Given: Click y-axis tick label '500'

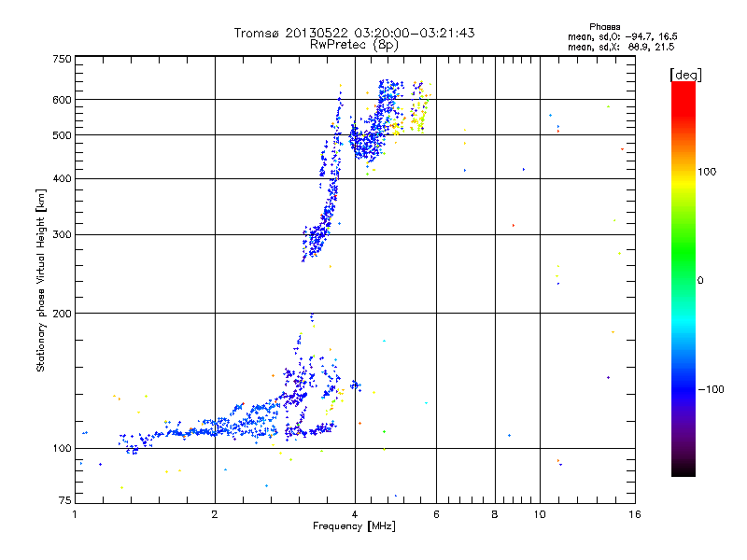Looking at the screenshot, I should [62, 135].
